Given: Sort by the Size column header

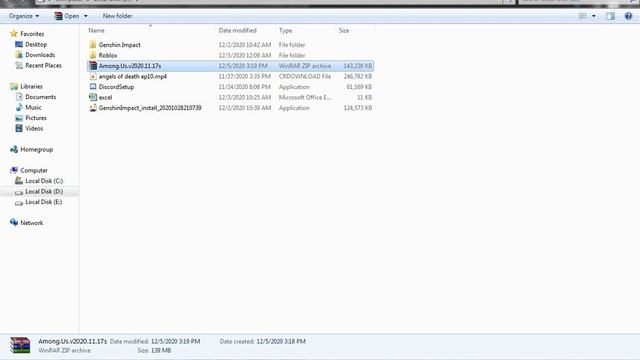Looking at the screenshot, I should coord(344,30).
